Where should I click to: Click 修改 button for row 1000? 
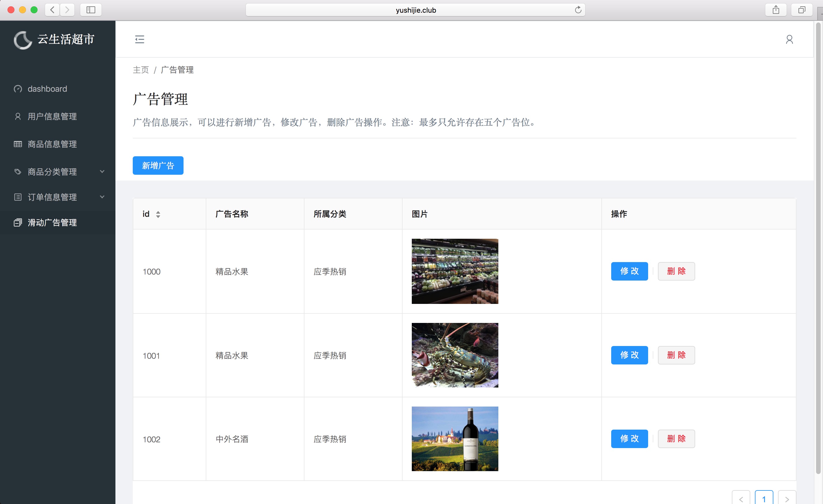(x=629, y=271)
